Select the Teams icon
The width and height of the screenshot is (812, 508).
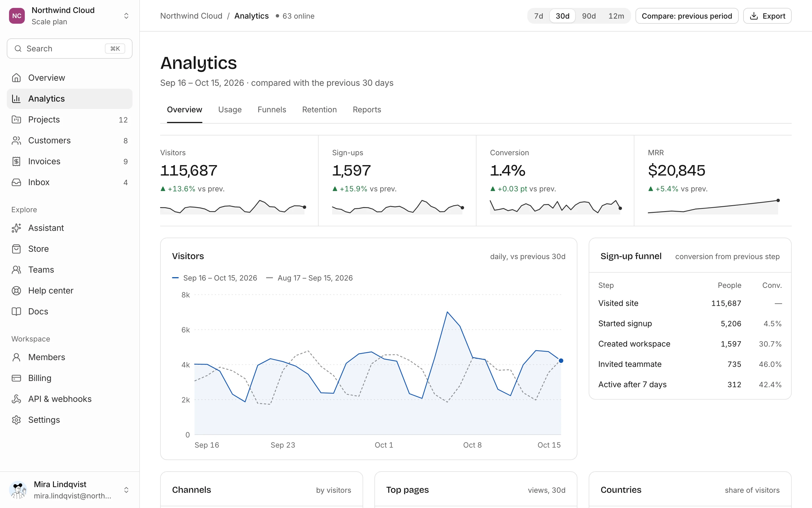pos(16,270)
